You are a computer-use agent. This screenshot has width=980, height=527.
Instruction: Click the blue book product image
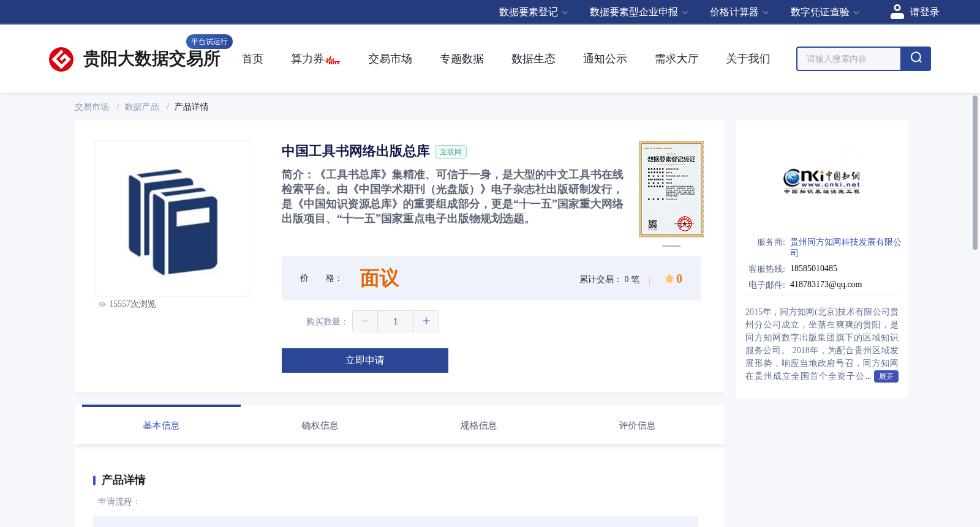[173, 219]
